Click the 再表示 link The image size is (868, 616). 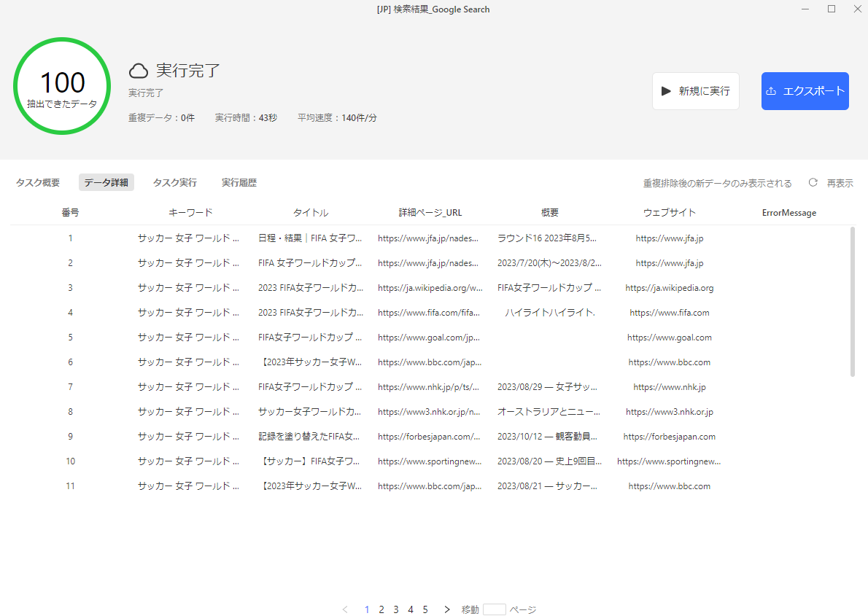840,183
